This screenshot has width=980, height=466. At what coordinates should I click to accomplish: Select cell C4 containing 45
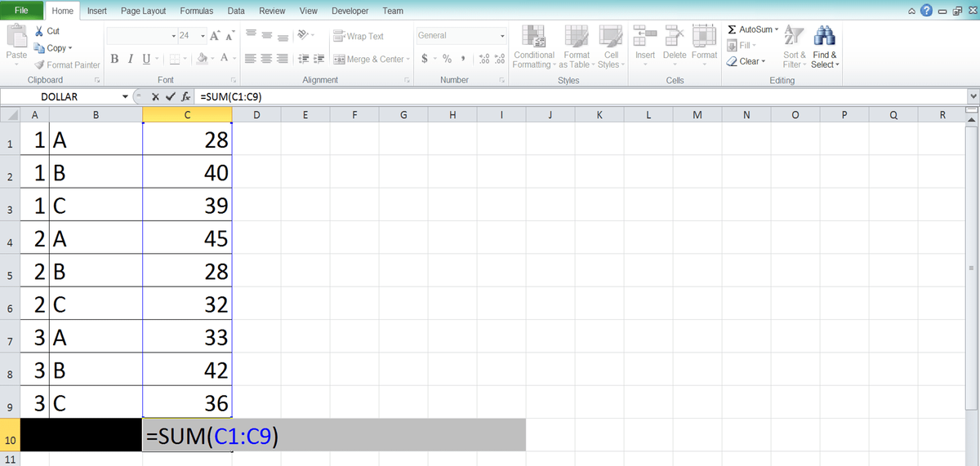point(187,240)
